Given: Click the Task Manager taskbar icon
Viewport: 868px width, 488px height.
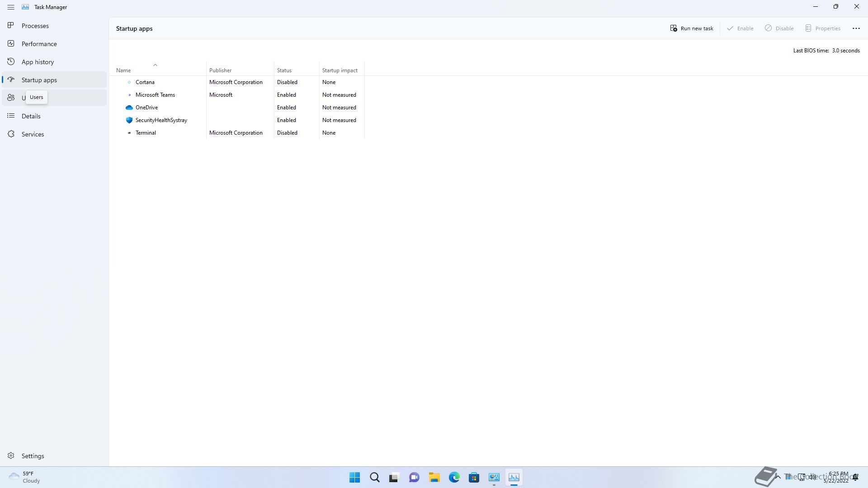Looking at the screenshot, I should tap(514, 477).
